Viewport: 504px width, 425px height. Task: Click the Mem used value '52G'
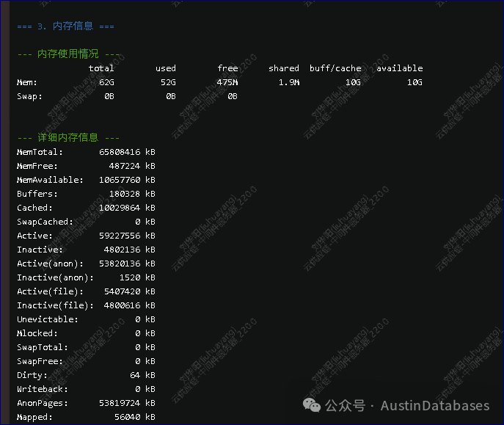coord(168,82)
